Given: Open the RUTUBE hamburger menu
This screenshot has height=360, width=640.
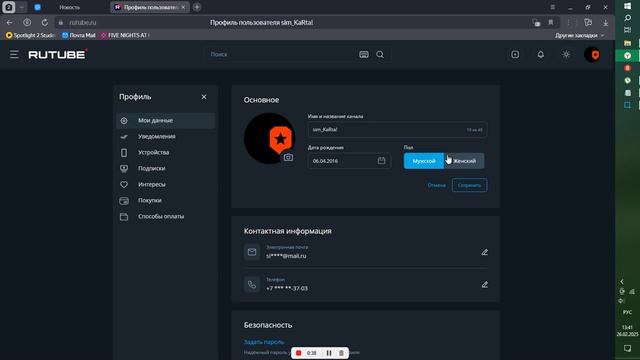Looking at the screenshot, I should pos(14,54).
